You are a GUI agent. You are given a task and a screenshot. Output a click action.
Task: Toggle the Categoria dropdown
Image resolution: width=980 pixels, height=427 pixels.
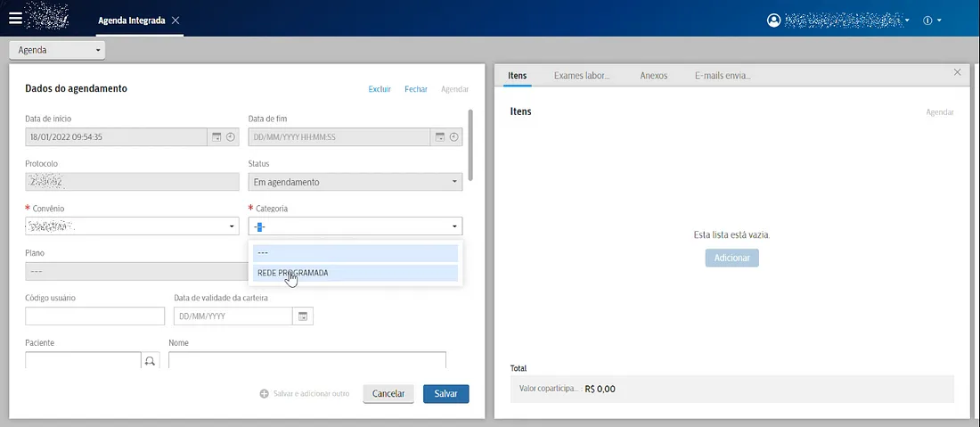coord(355,226)
